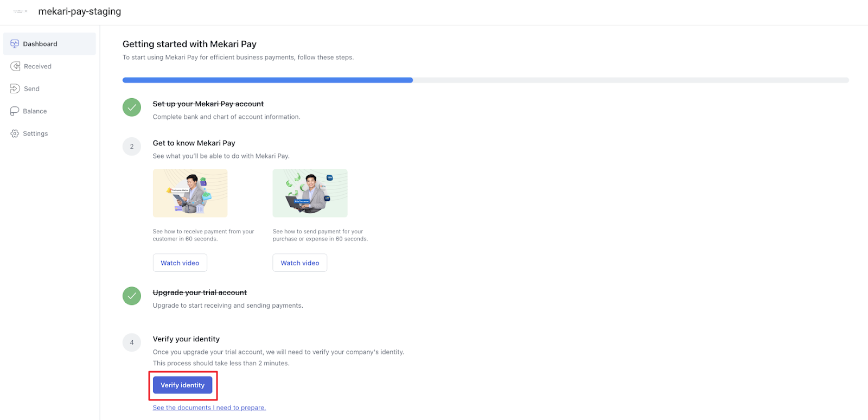Click 'To start using Mekari Pay' intro text
The width and height of the screenshot is (868, 420).
[238, 57]
